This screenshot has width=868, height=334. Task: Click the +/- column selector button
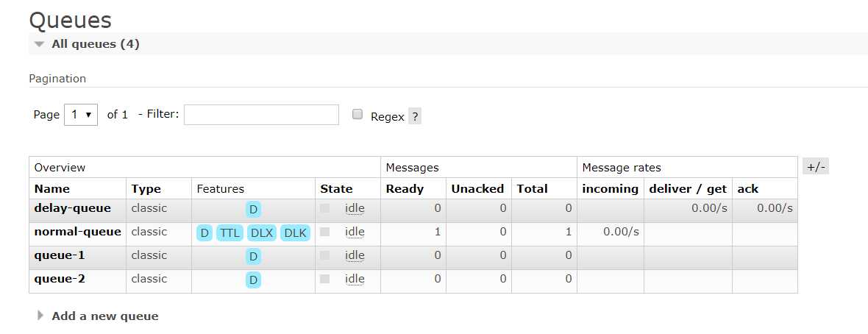[x=817, y=167]
